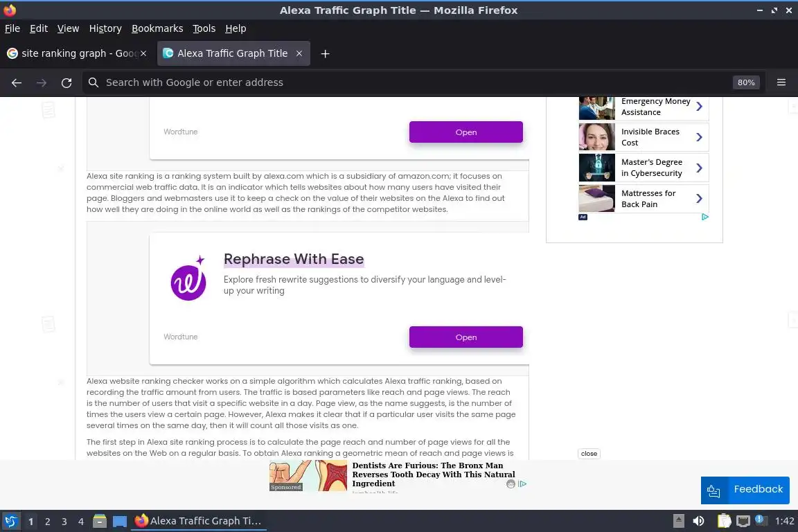Click the search magnifier icon in address bar
The image size is (798, 532).
click(x=93, y=82)
